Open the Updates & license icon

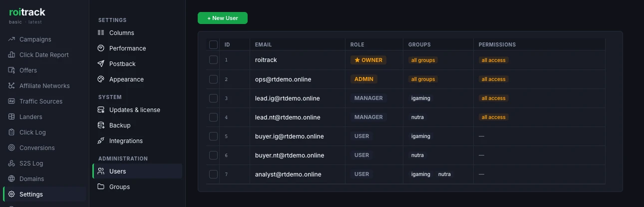pos(101,110)
